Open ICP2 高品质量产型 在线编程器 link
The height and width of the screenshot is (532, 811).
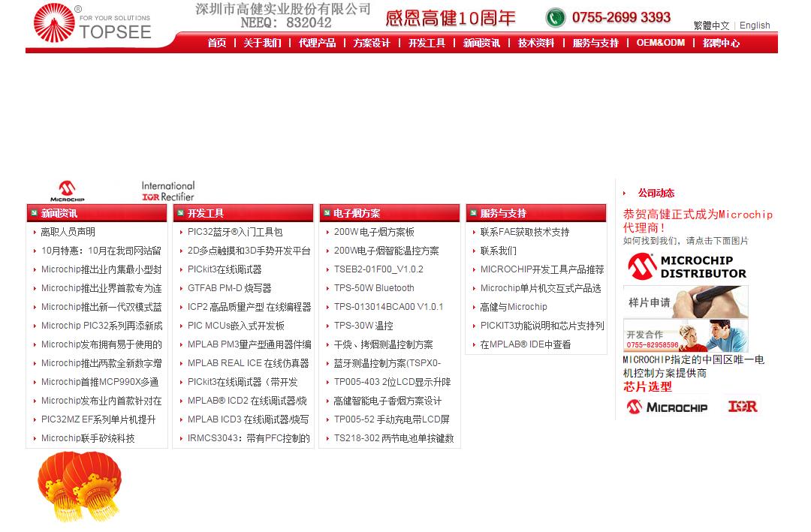click(249, 307)
